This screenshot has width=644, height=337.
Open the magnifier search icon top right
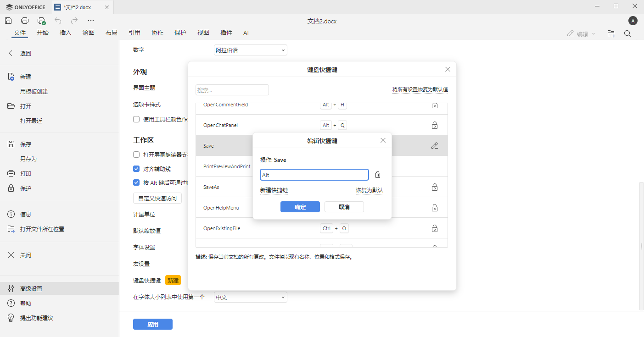coord(627,33)
